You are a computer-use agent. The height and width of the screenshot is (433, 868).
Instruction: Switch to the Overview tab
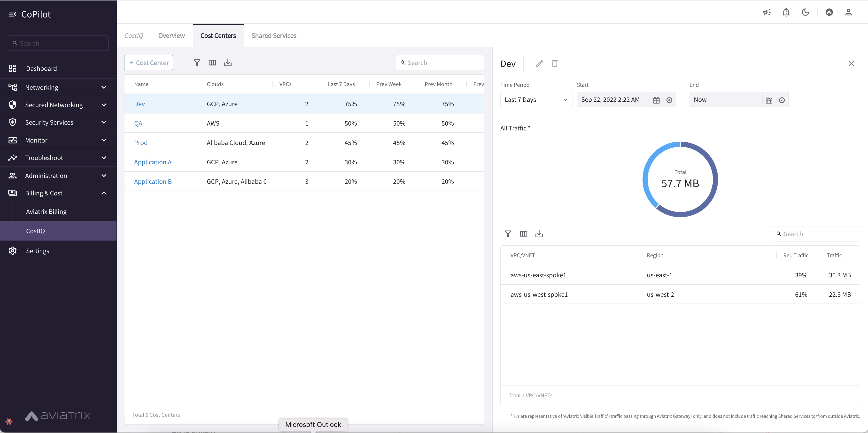171,36
